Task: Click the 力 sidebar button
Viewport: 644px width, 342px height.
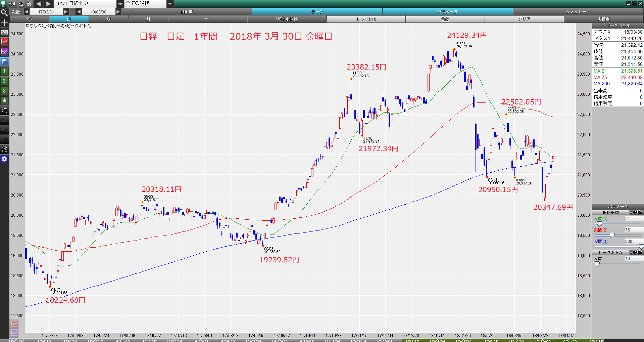Action: [4, 139]
